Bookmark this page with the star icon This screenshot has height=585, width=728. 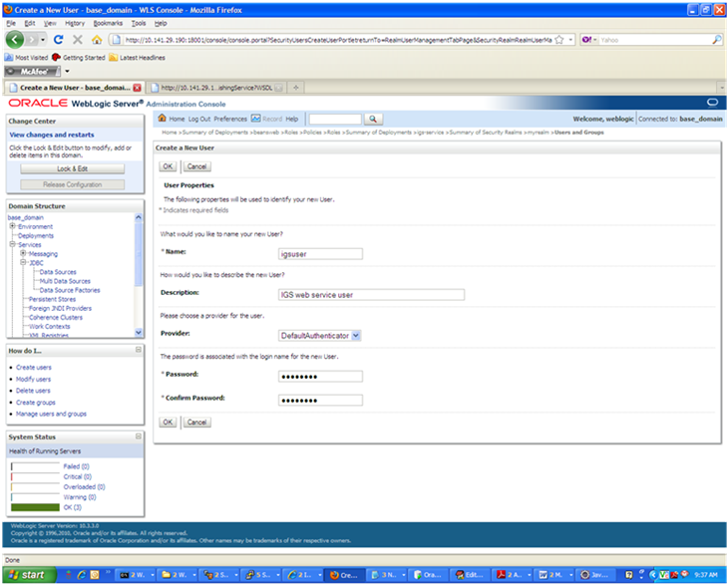[x=559, y=40]
